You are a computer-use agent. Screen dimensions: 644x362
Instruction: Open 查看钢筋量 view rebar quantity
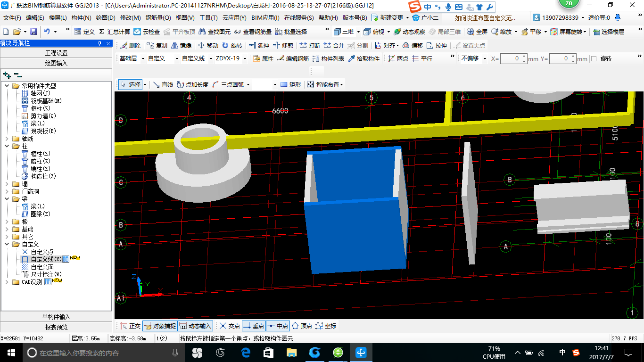[x=253, y=32]
